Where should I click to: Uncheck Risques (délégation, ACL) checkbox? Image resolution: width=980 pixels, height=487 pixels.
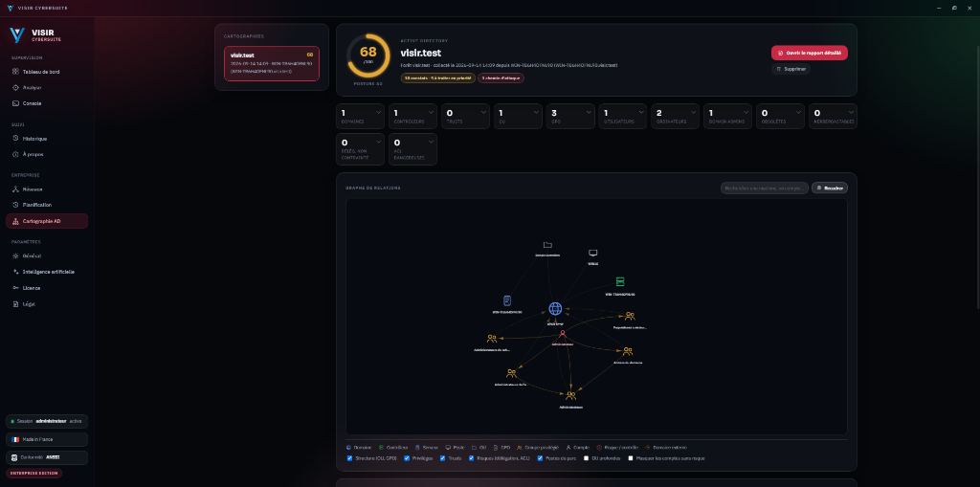click(x=472, y=458)
